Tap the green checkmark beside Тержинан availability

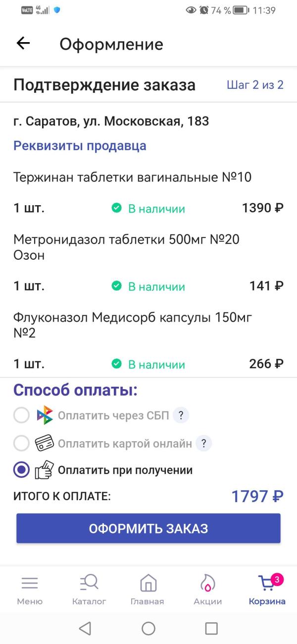click(x=116, y=208)
